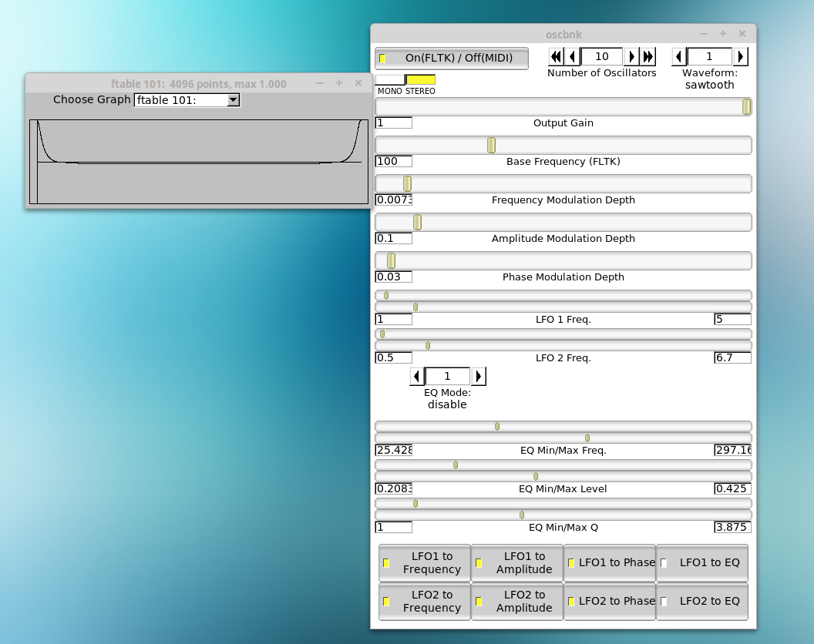Screen dimensions: 814x644
Task: Decrease EQ Mode with left arrow
Action: [x=417, y=376]
